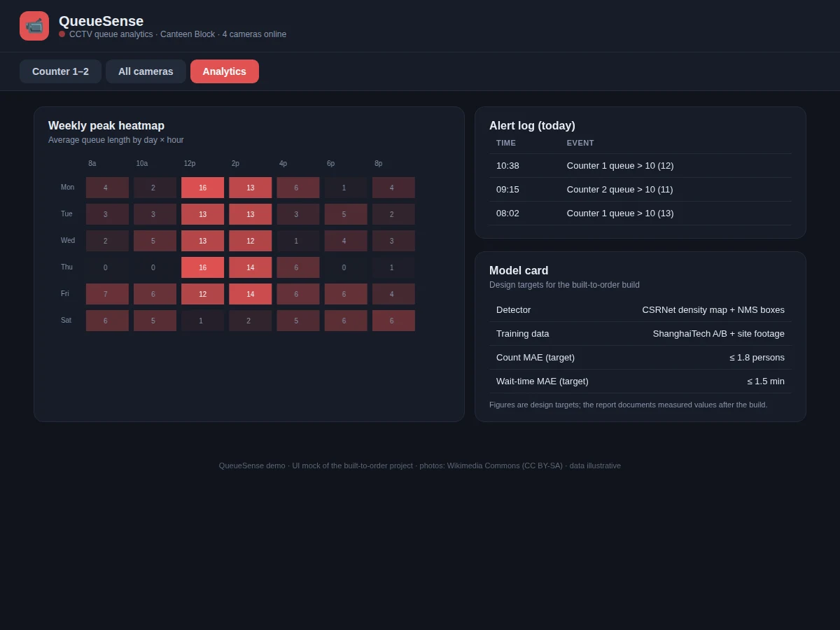The width and height of the screenshot is (840, 630).
Task: Click the TIME column header in Alert log
Action: (x=506, y=143)
